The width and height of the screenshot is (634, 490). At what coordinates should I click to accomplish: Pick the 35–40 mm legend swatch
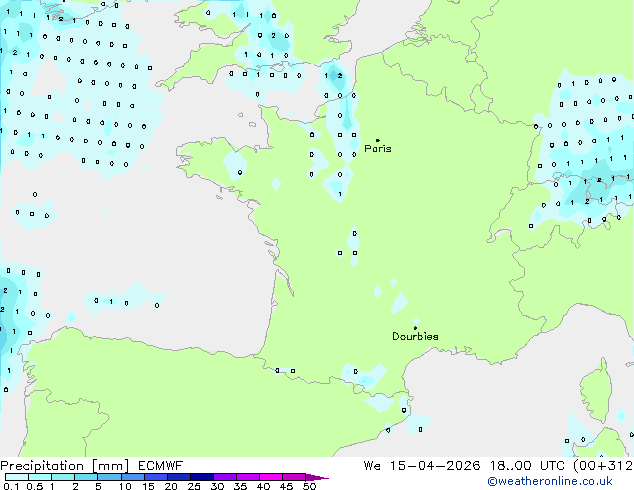248,477
